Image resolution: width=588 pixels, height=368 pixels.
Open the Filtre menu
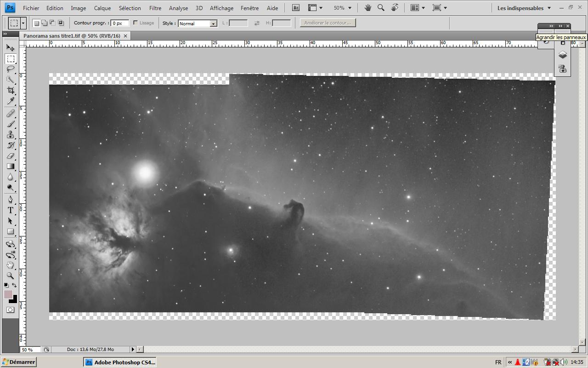pyautogui.click(x=155, y=8)
